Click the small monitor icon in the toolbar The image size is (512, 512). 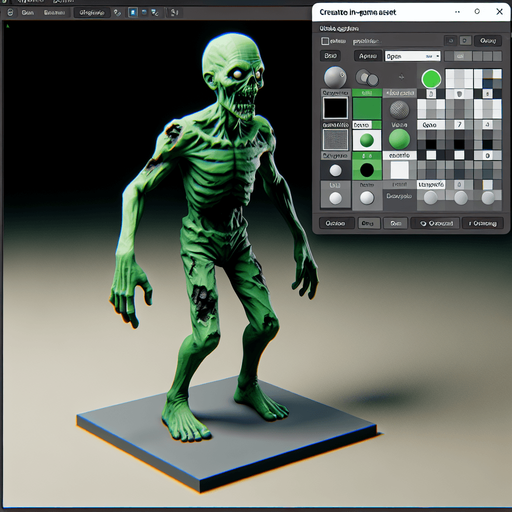click(x=144, y=13)
